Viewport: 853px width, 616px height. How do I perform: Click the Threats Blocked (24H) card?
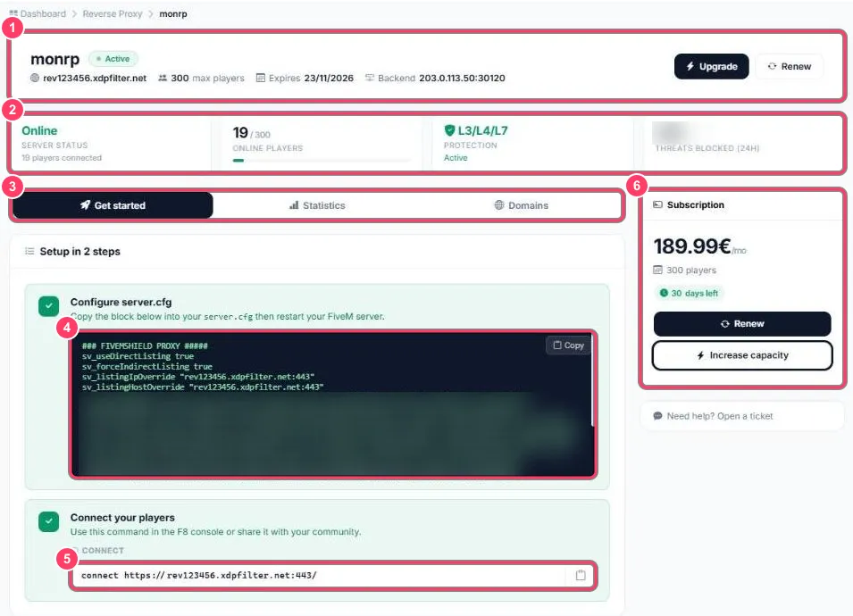pyautogui.click(x=742, y=144)
